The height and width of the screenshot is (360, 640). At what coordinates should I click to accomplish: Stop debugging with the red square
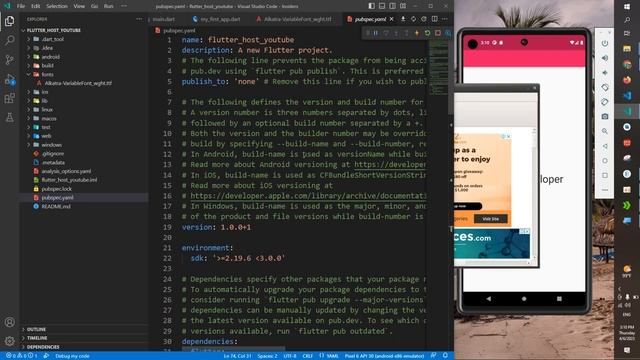click(x=438, y=33)
